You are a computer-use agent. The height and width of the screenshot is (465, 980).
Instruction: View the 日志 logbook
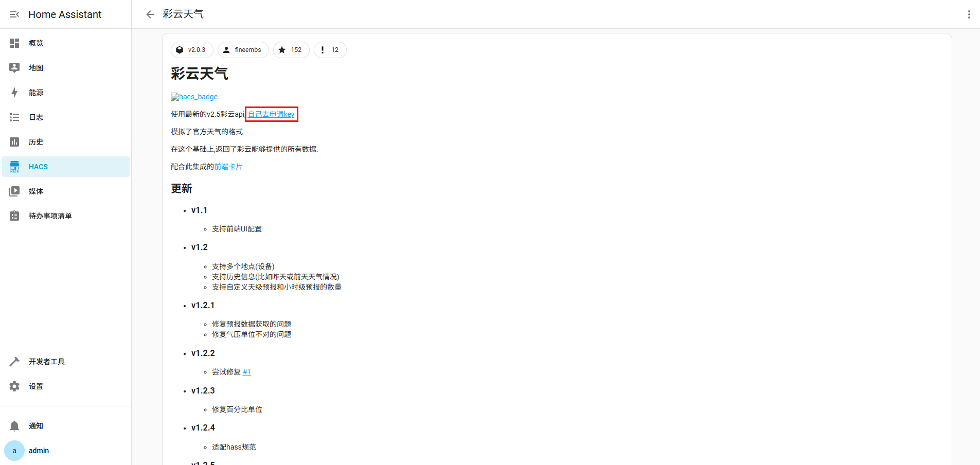(x=36, y=117)
